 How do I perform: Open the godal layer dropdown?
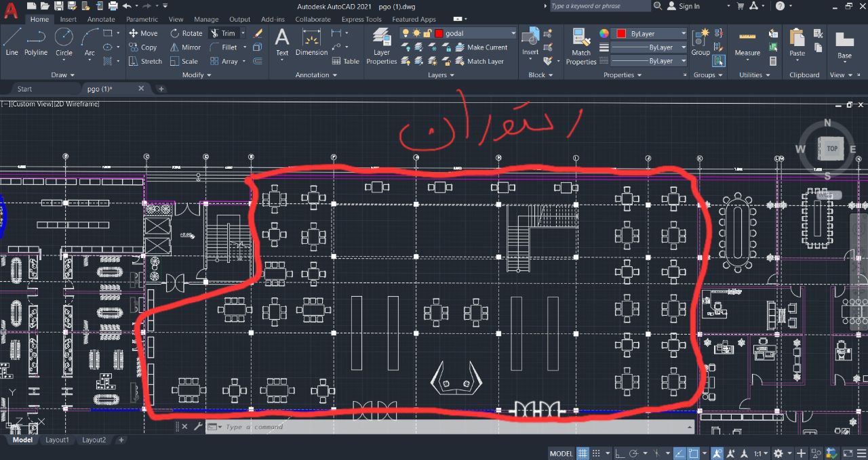pos(475,33)
